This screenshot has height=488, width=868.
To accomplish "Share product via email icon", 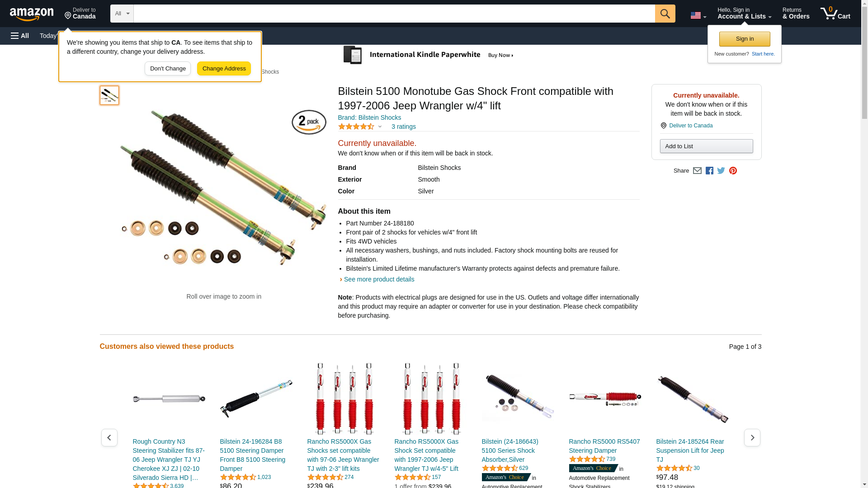I will 697,171.
